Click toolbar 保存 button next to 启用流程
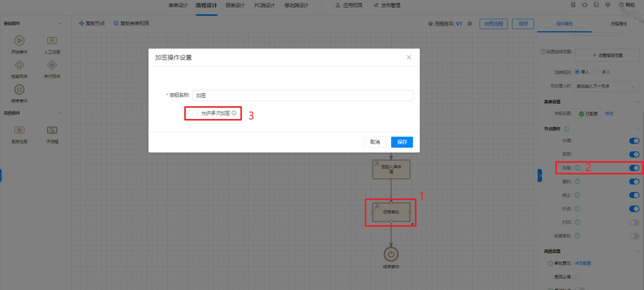Viewport: 644px width, 290px height. click(x=523, y=24)
